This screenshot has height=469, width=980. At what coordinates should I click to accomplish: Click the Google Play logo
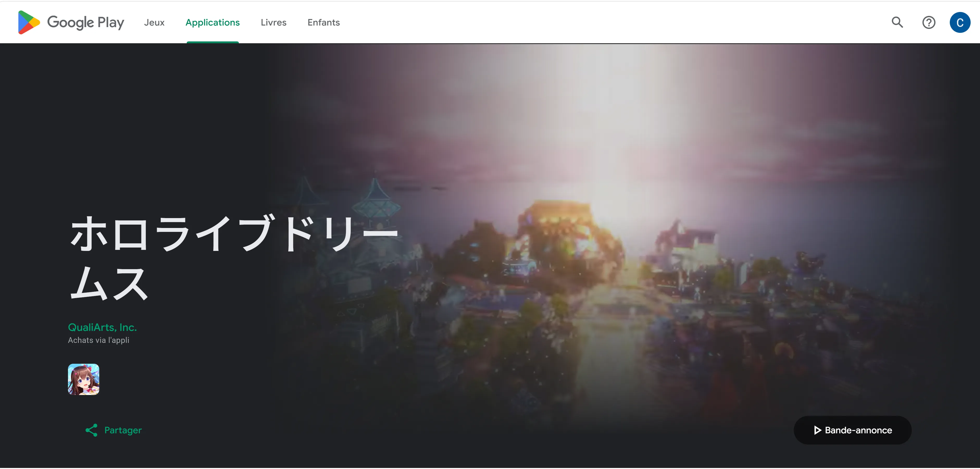(x=71, y=22)
